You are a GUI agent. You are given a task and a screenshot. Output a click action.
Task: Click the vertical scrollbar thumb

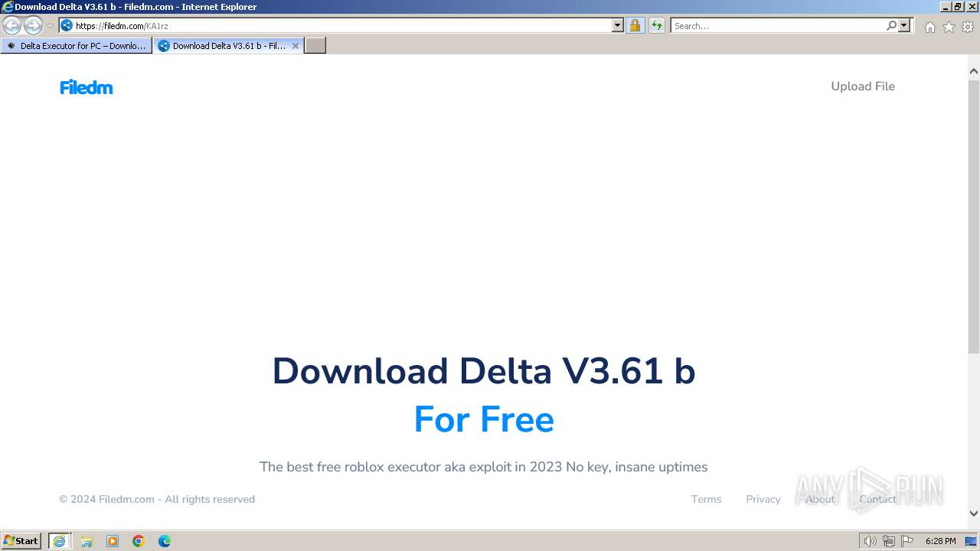click(974, 216)
